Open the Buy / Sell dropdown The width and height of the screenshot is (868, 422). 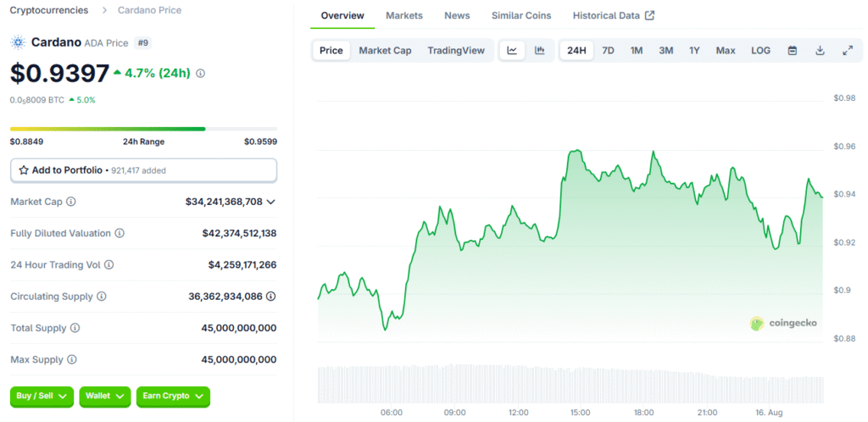[42, 397]
